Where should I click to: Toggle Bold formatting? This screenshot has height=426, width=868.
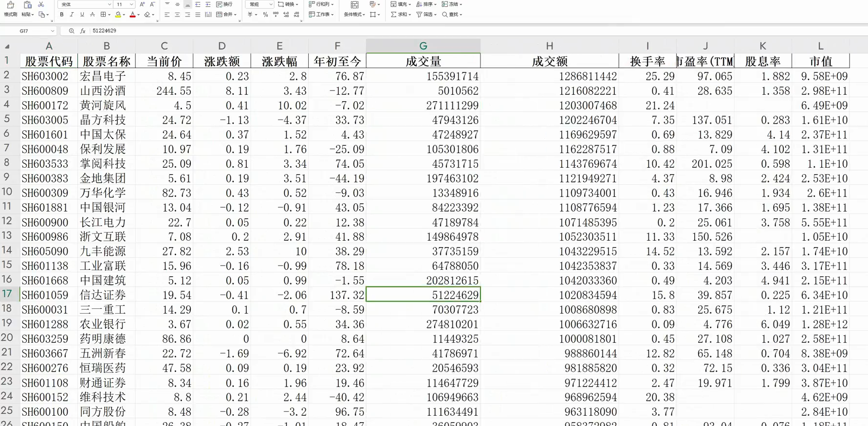pyautogui.click(x=62, y=15)
